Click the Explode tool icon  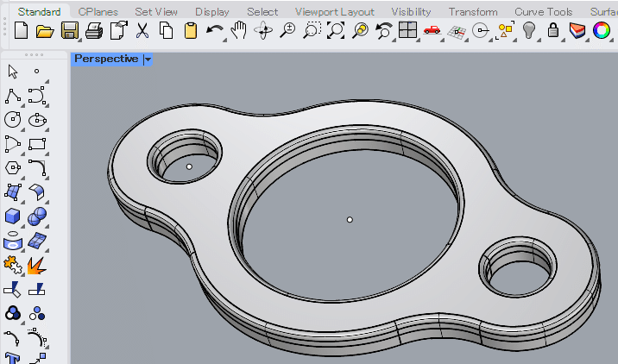point(37,264)
